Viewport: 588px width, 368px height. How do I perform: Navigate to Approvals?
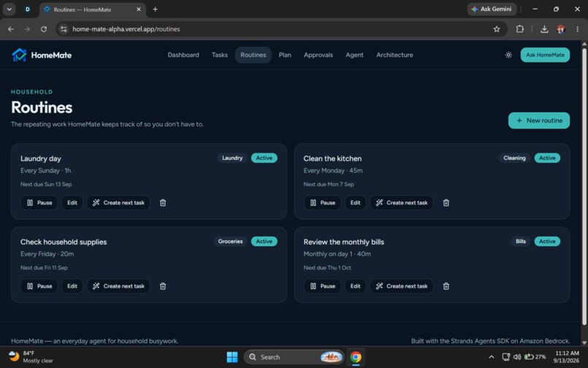coord(318,55)
